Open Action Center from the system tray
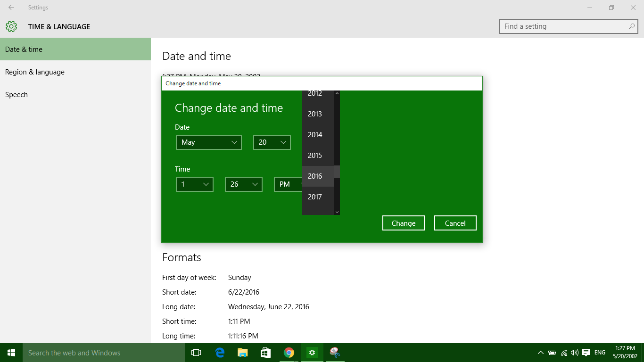 click(586, 353)
